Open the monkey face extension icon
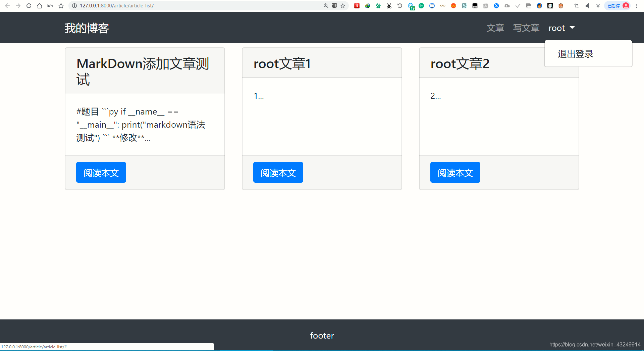The height and width of the screenshot is (351, 644). pyautogui.click(x=561, y=6)
